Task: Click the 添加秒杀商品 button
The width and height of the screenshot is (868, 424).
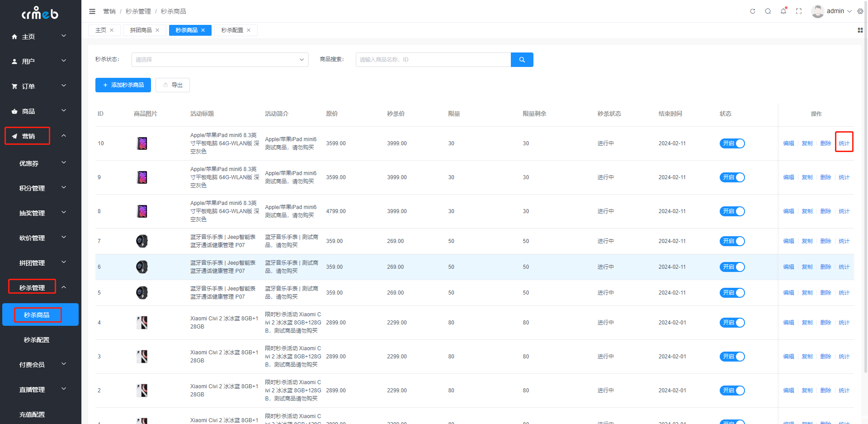Action: (123, 85)
